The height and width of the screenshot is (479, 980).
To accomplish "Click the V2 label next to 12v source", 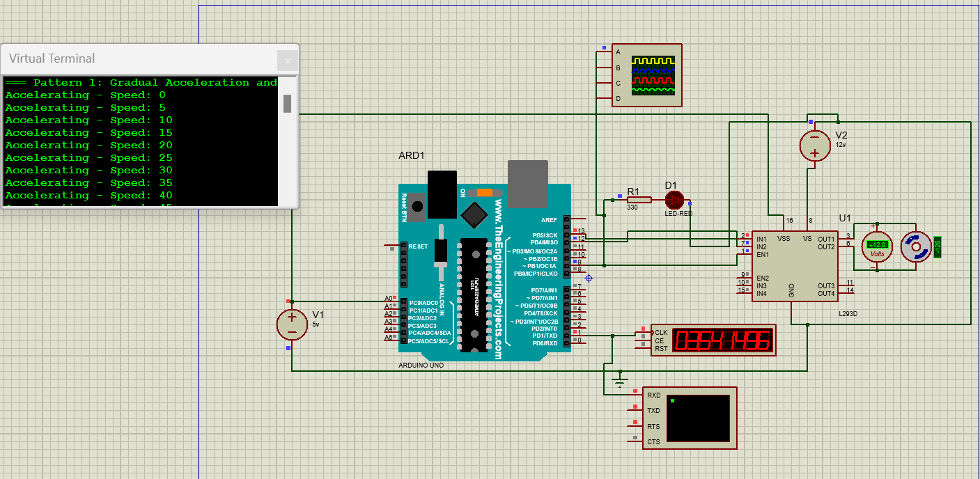I will (x=841, y=135).
